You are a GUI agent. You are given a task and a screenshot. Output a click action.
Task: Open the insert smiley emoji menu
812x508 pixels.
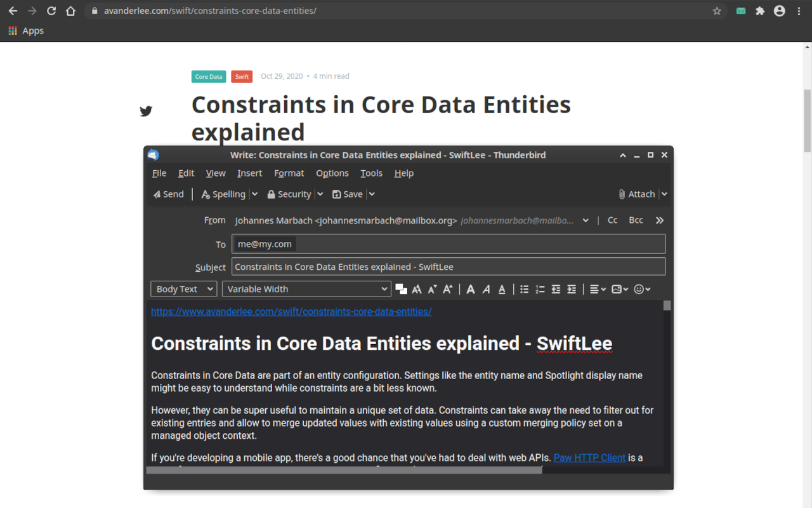click(x=642, y=289)
